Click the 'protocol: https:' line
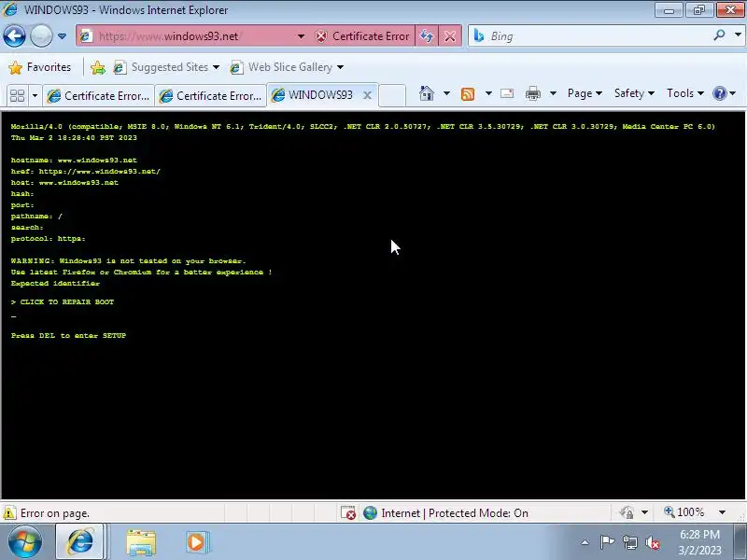The height and width of the screenshot is (560, 747). (49, 238)
